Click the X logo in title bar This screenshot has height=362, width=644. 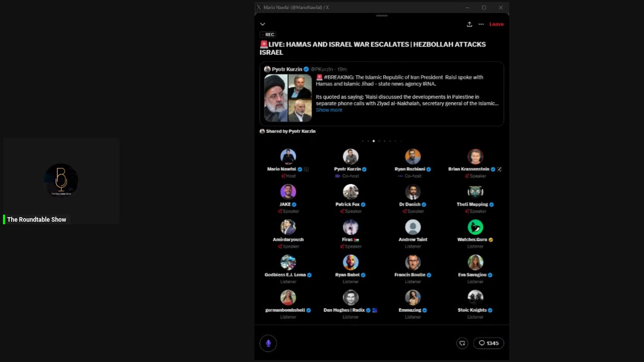(259, 8)
